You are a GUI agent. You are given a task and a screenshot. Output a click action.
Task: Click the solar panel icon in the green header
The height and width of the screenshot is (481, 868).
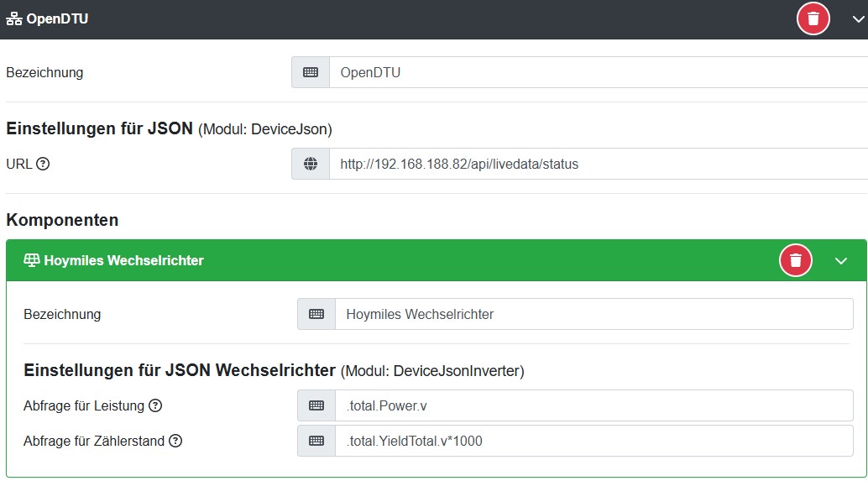(x=31, y=260)
